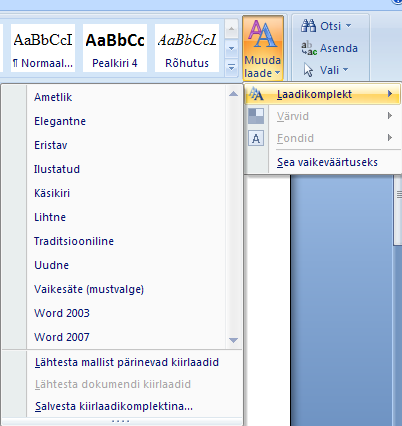Click the Vali cursor arrow icon
The image size is (402, 426).
pos(308,70)
